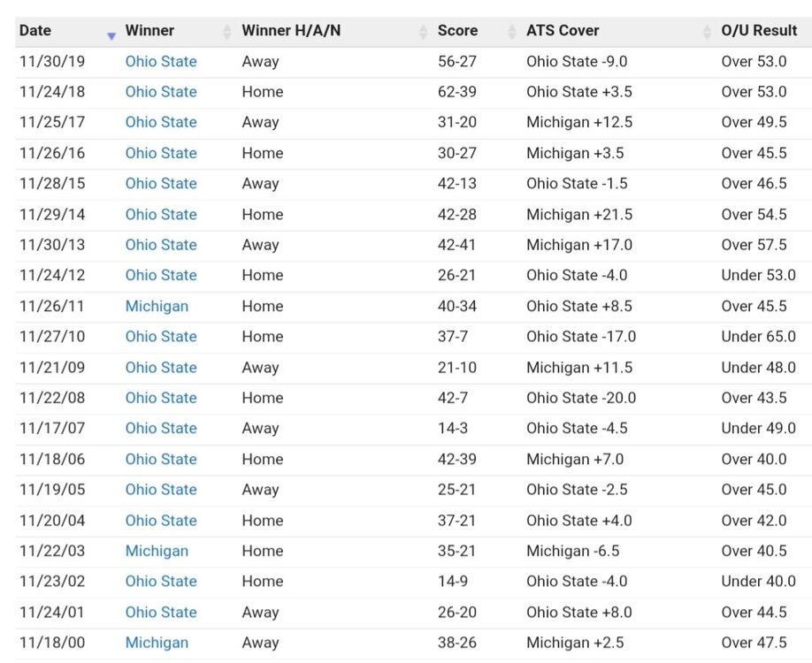
Task: Open the Michigan winner link for 11/22/03
Action: [157, 551]
